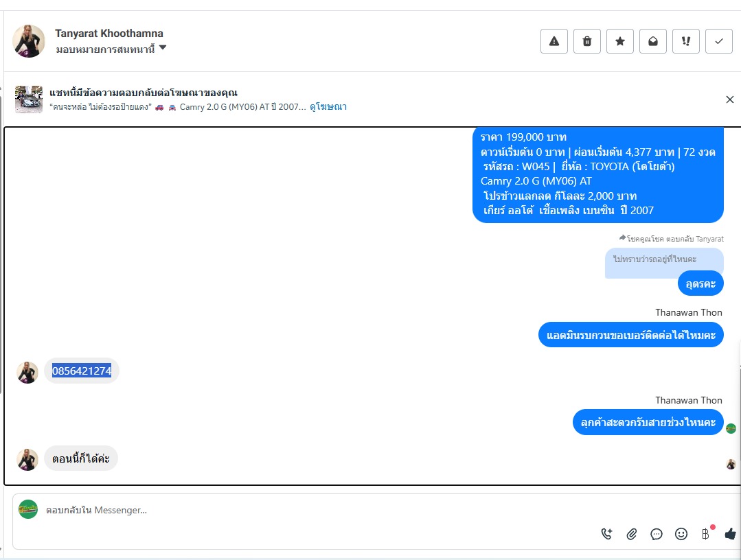Image resolution: width=741 pixels, height=560 pixels.
Task: Open the emoji picker
Action: tap(681, 534)
